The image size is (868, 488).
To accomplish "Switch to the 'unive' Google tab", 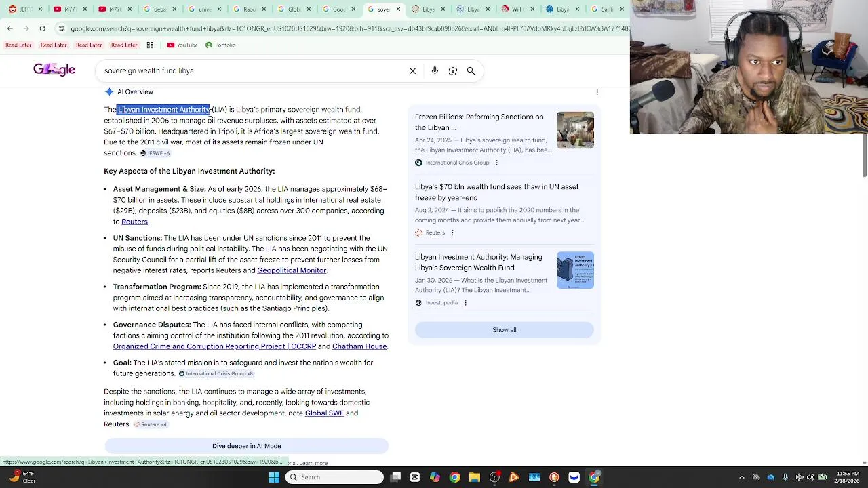I will 203,9.
